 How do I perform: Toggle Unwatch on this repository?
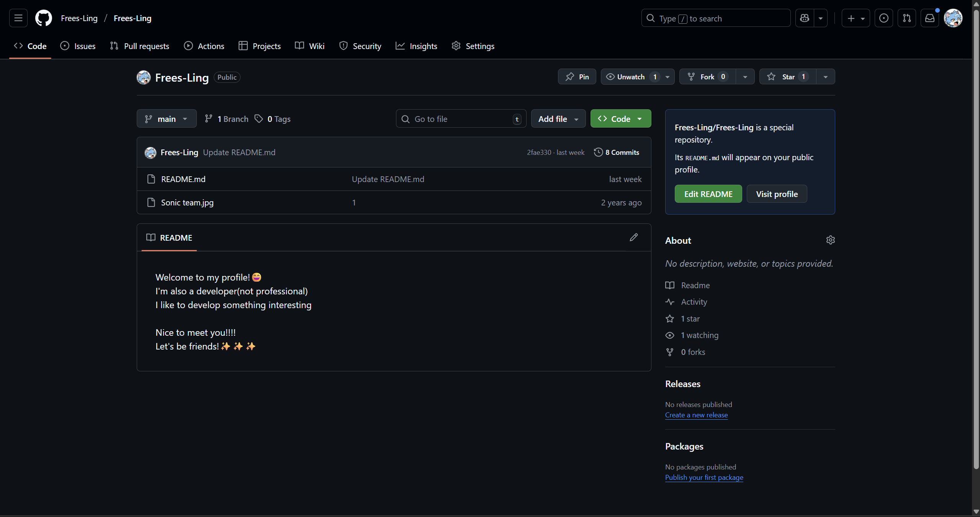click(x=631, y=77)
